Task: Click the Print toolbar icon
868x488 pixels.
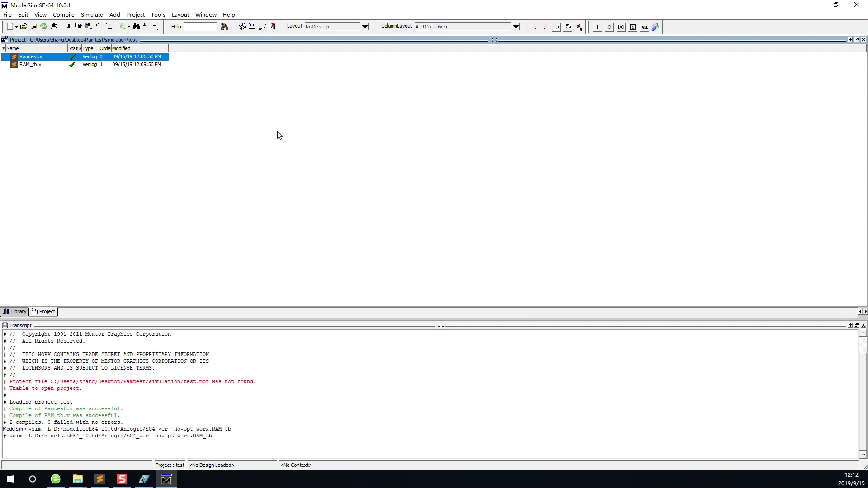Action: pos(54,27)
